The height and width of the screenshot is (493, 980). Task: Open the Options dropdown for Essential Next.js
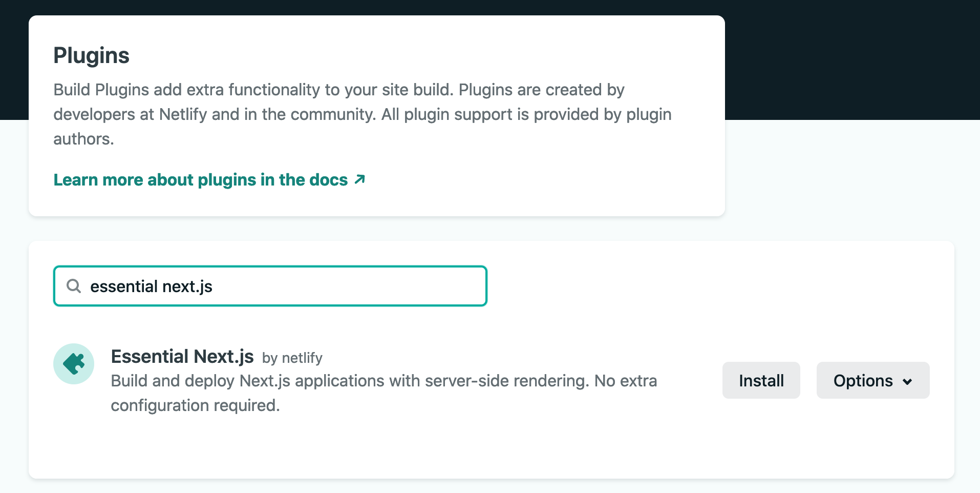point(872,380)
